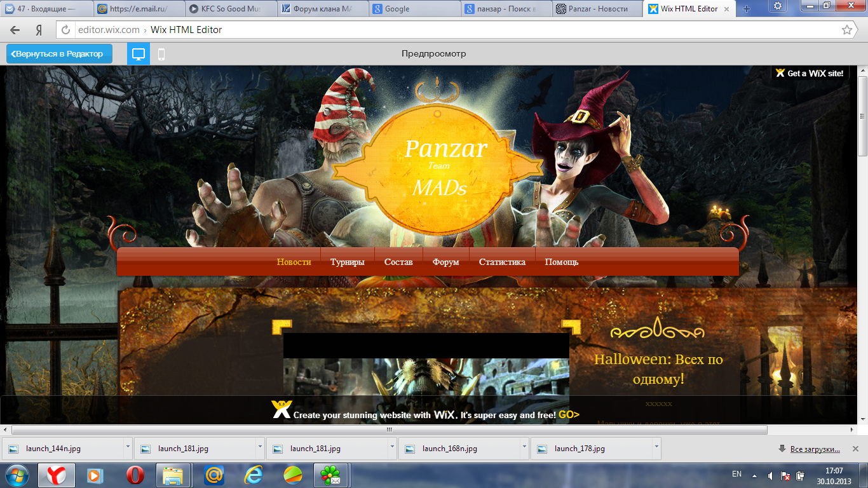Screen dimensions: 868x488
Task: Open launch_178.jpg download dropdown arrow
Action: 656,447
